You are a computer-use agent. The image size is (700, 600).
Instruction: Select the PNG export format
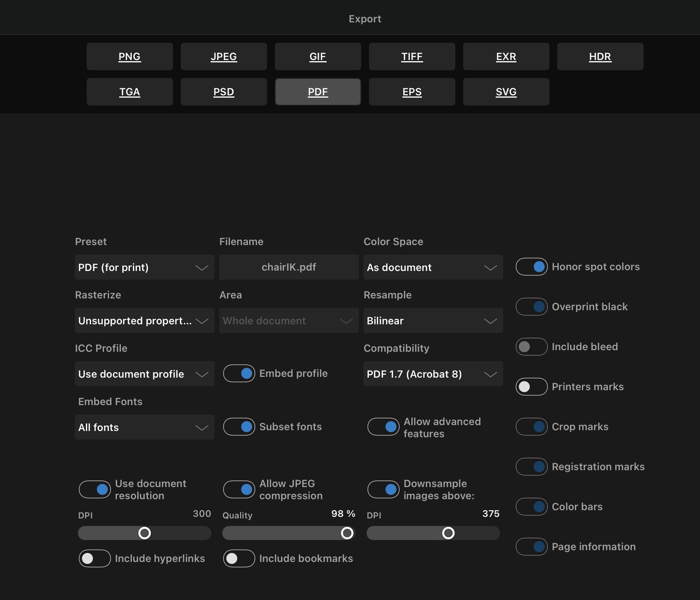[129, 56]
